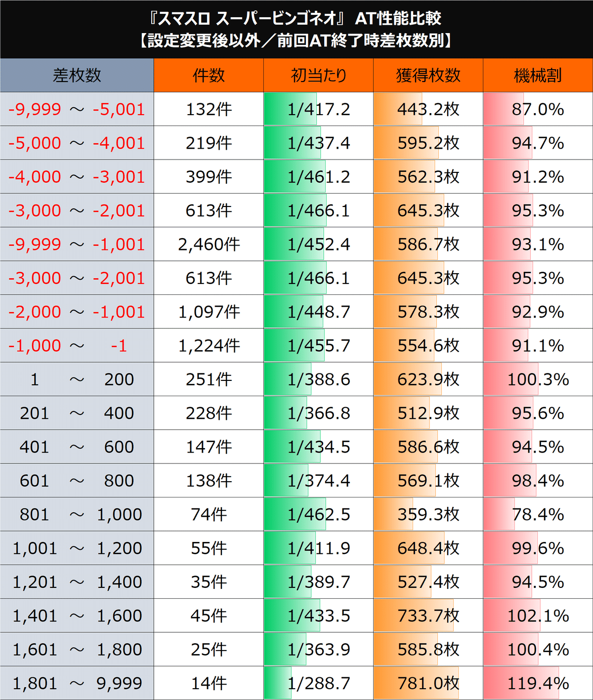Screen dimensions: 593x700
Task: Select the 554.6枚 cell
Action: point(428,345)
